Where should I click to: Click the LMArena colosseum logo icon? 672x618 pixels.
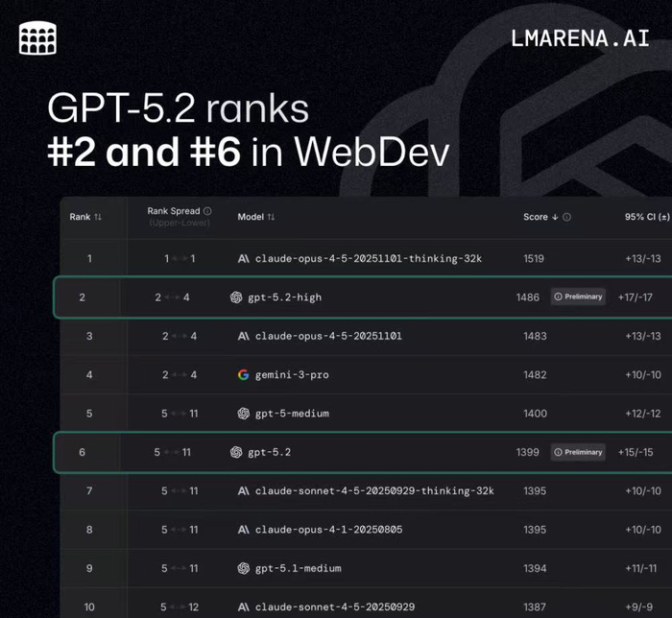(37, 37)
